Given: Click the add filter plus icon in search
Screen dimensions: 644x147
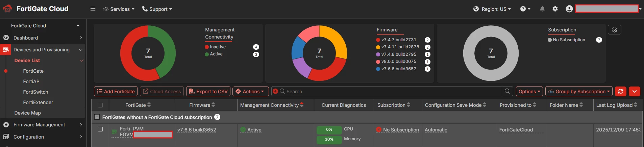Looking at the screenshot, I should [x=275, y=91].
